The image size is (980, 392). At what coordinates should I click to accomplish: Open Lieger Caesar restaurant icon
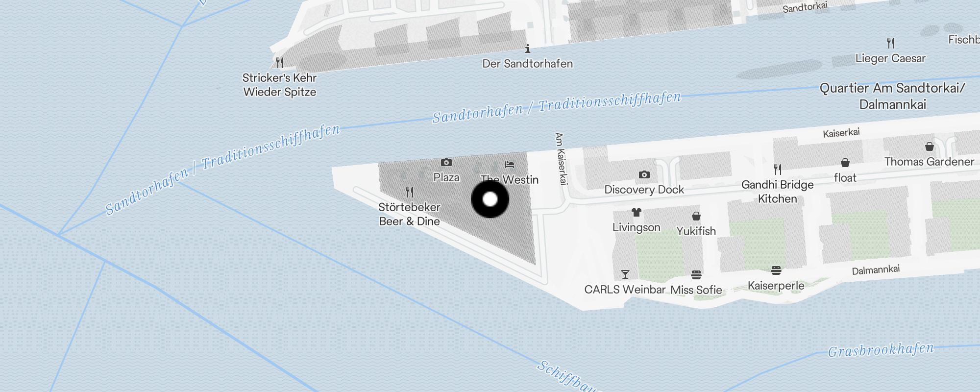click(891, 43)
